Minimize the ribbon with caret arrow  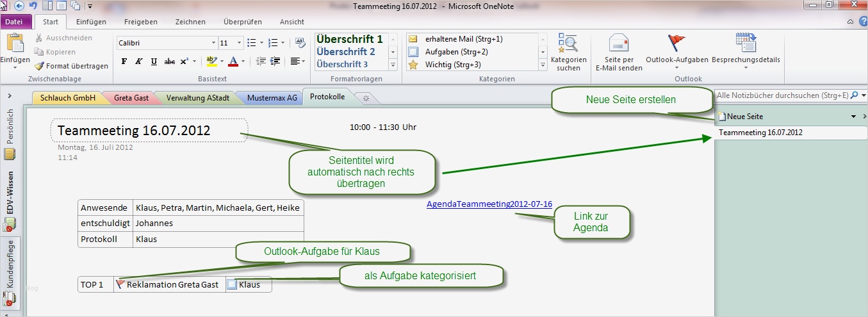849,22
